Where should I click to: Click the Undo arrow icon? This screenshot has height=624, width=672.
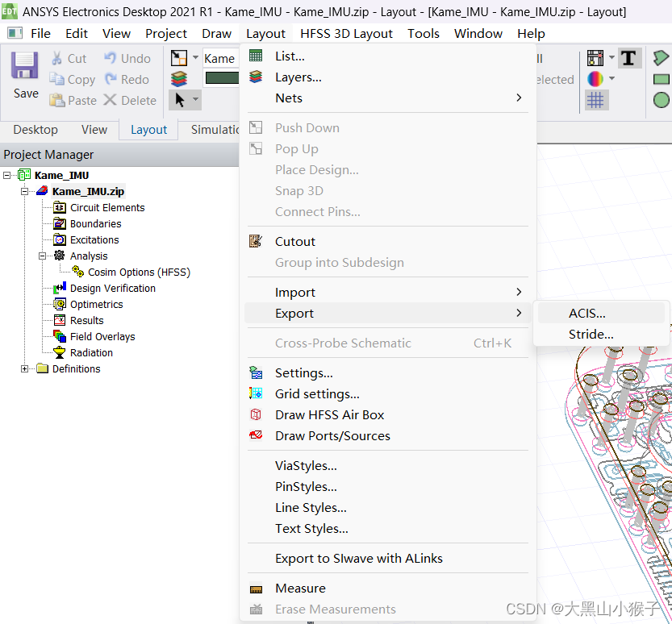111,58
